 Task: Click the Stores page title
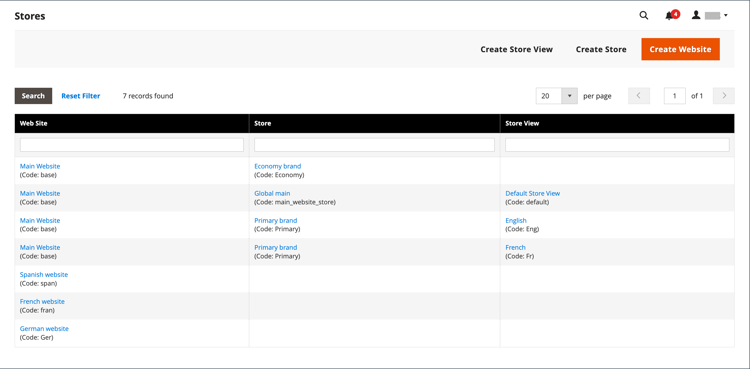click(30, 16)
